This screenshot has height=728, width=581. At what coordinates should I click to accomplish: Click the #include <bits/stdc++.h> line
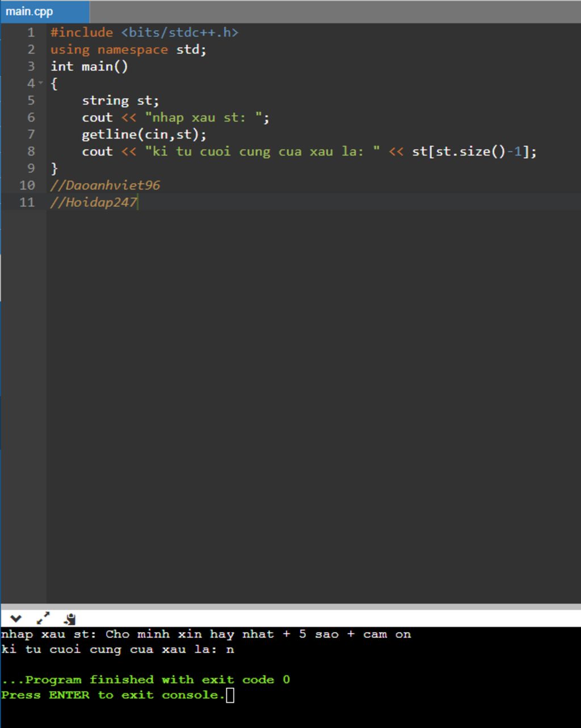(144, 32)
